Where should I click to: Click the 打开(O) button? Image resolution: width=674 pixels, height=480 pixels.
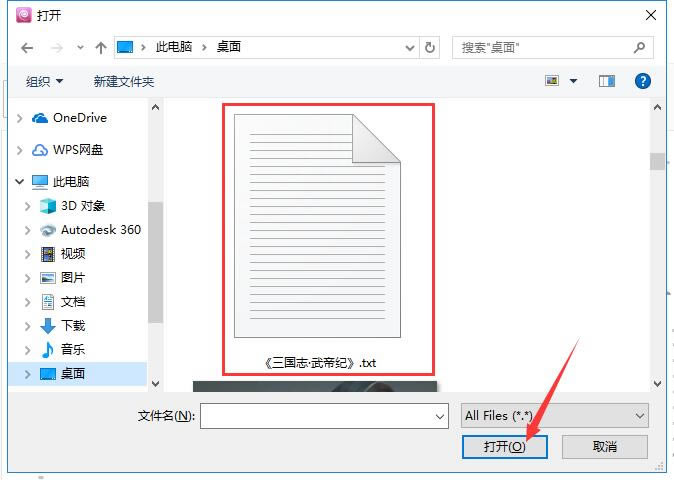click(x=505, y=447)
